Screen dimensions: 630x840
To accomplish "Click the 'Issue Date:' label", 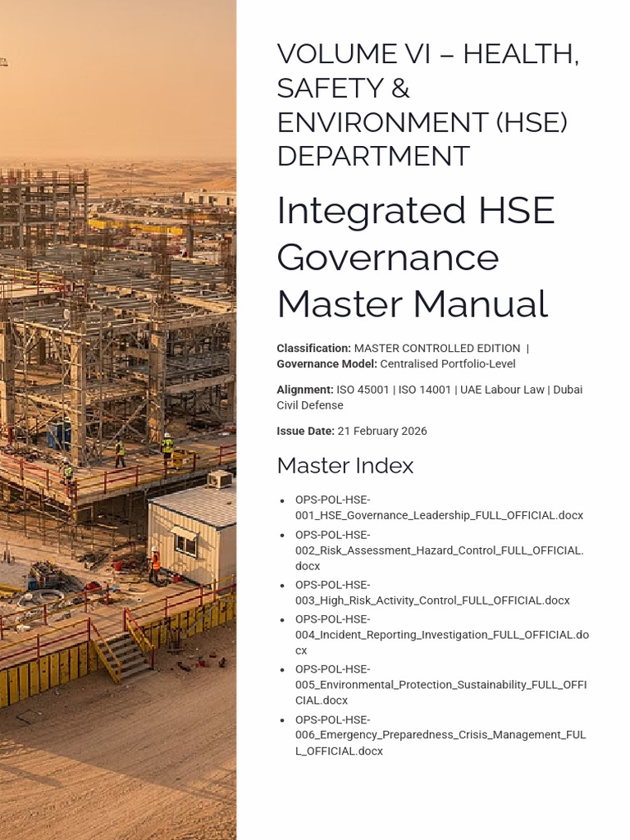I will [x=305, y=431].
